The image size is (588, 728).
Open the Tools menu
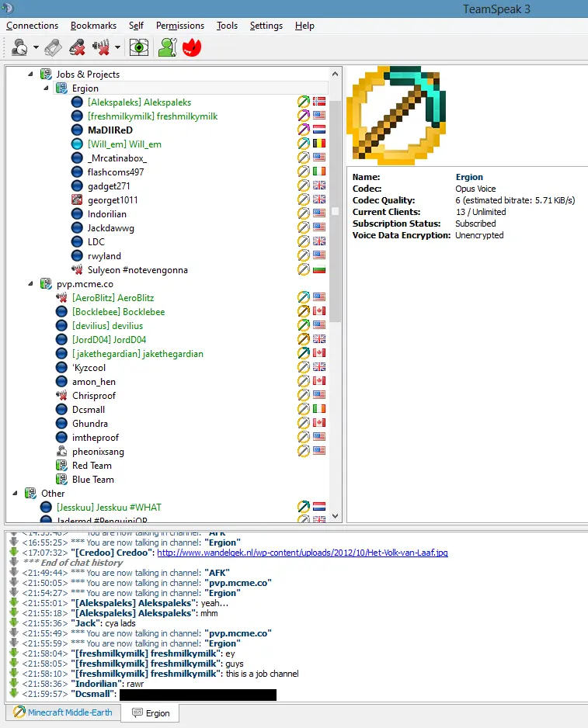click(227, 26)
